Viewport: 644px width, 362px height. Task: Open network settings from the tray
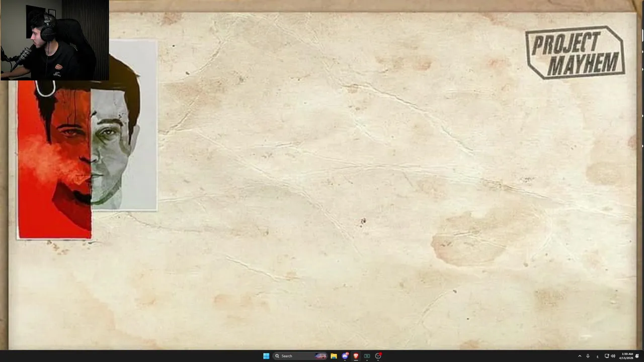pos(606,356)
